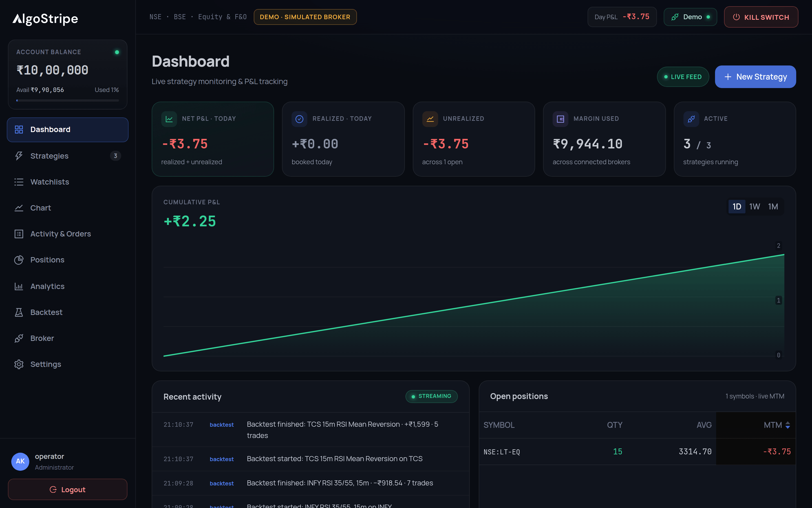The width and height of the screenshot is (812, 508).
Task: Click the Positions pie chart icon
Action: tap(19, 260)
